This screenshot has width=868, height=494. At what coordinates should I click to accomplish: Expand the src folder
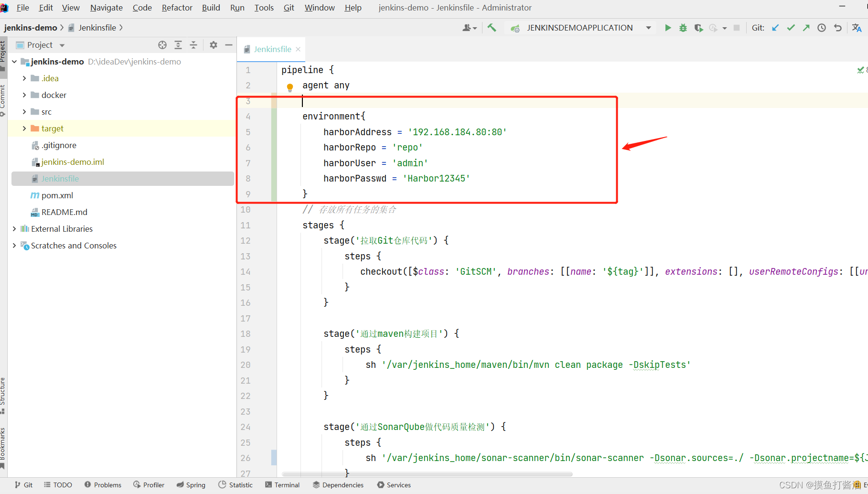tap(24, 112)
